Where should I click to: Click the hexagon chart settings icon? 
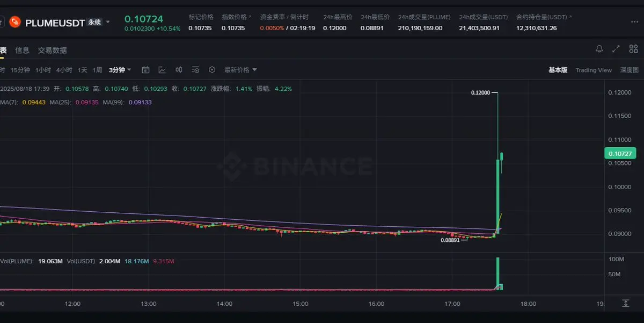(x=212, y=70)
